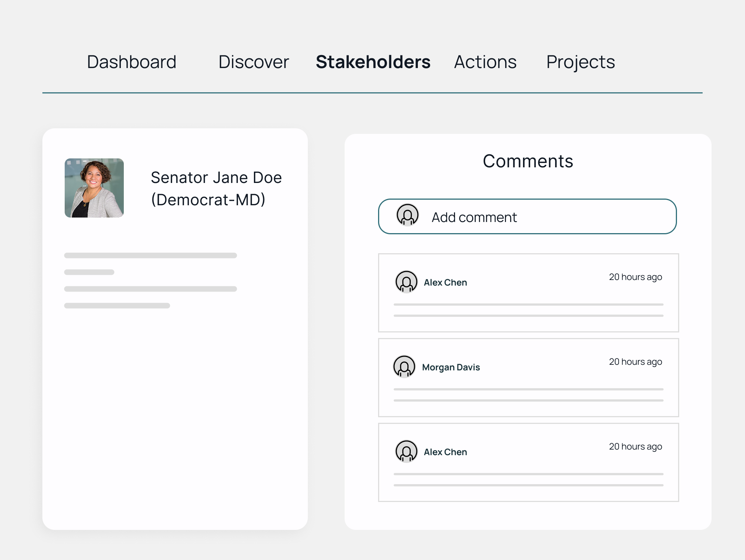Click avatar icon of last Alex Chen comment
The image size is (745, 560).
tap(406, 451)
